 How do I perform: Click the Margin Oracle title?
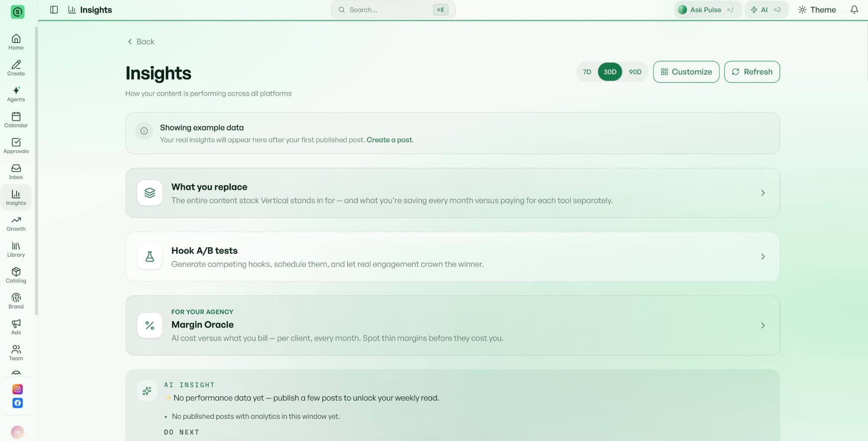point(203,325)
